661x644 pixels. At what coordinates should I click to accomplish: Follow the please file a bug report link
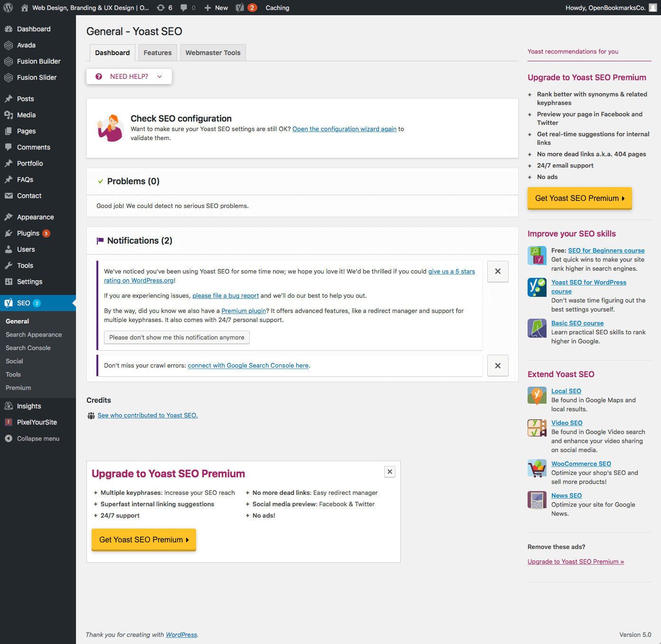point(226,295)
